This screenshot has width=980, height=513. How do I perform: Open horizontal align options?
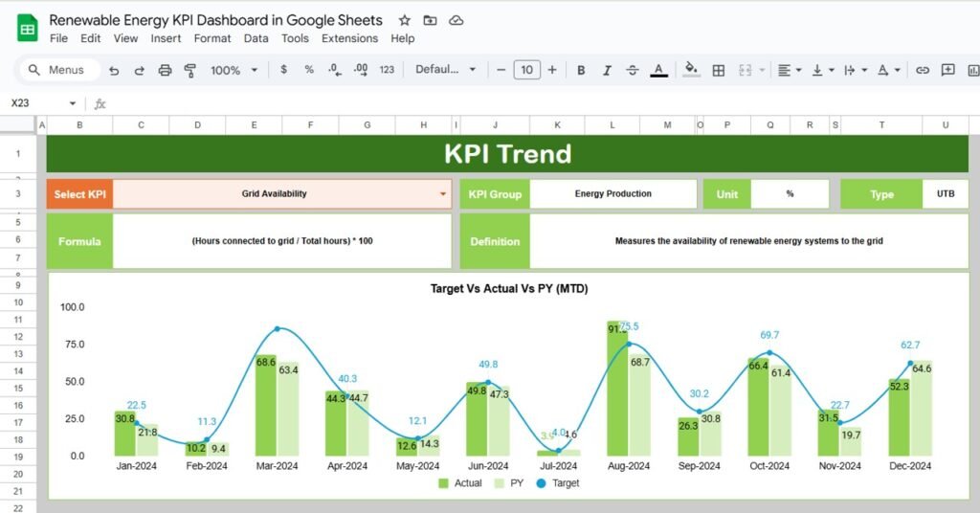coord(789,70)
